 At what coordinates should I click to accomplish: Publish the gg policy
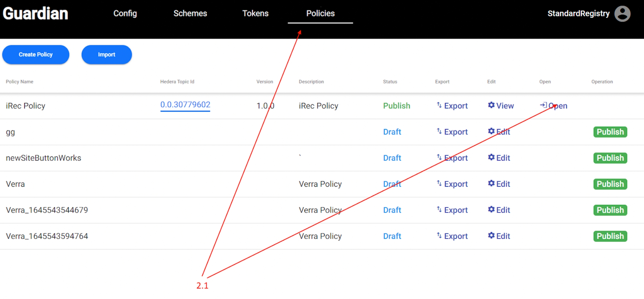coord(610,132)
